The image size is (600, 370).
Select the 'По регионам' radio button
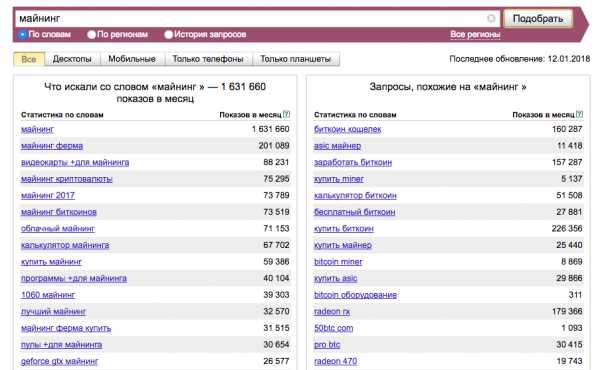(91, 34)
